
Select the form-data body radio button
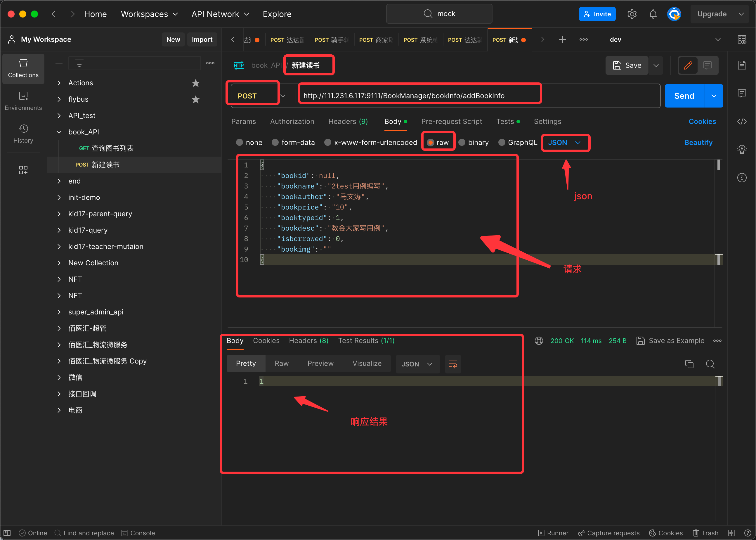tap(275, 142)
